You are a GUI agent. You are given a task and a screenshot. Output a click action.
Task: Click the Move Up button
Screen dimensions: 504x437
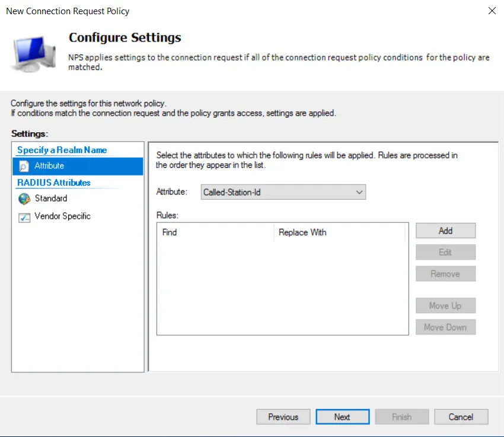(x=445, y=305)
